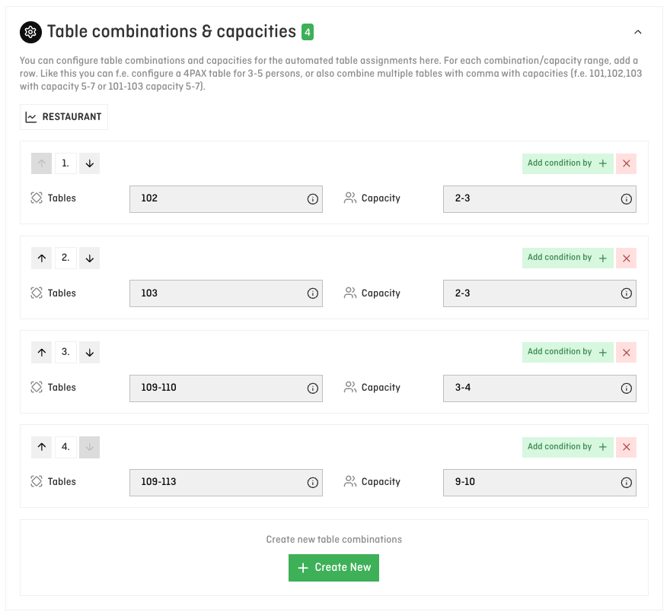Remove row 3 combination
The width and height of the screenshot is (670, 615).
point(626,352)
